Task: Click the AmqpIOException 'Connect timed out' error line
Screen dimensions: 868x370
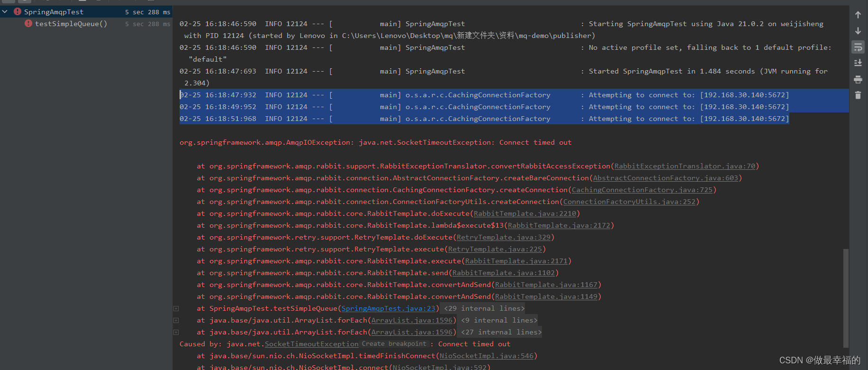Action: coord(375,142)
